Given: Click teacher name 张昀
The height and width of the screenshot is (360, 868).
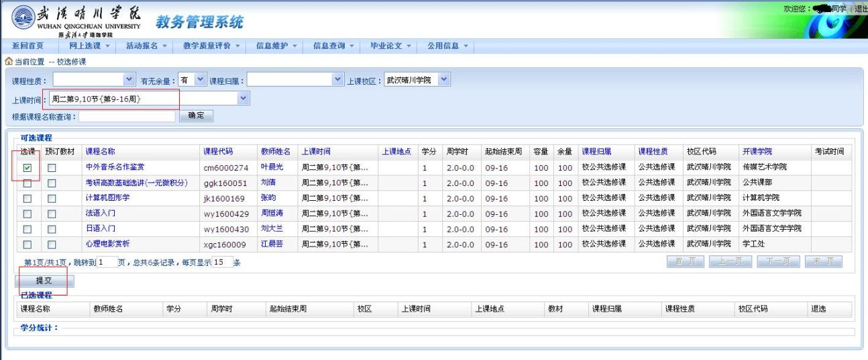Looking at the screenshot, I should tap(268, 197).
